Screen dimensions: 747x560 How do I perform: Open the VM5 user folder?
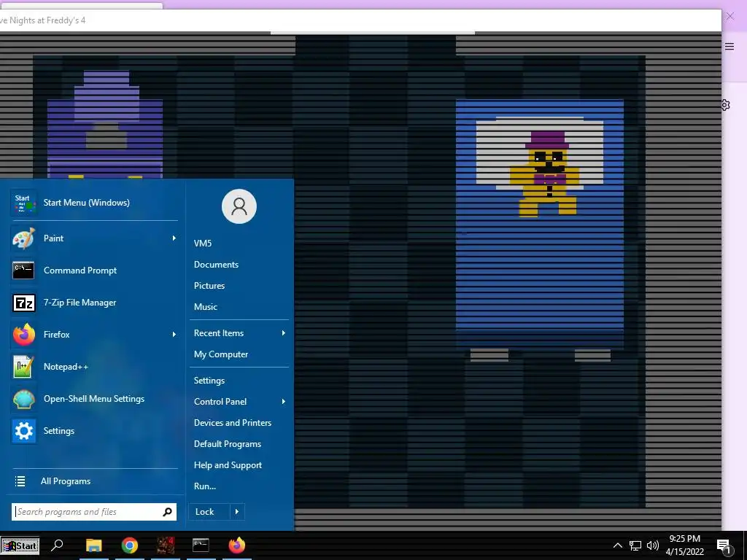pyautogui.click(x=203, y=244)
